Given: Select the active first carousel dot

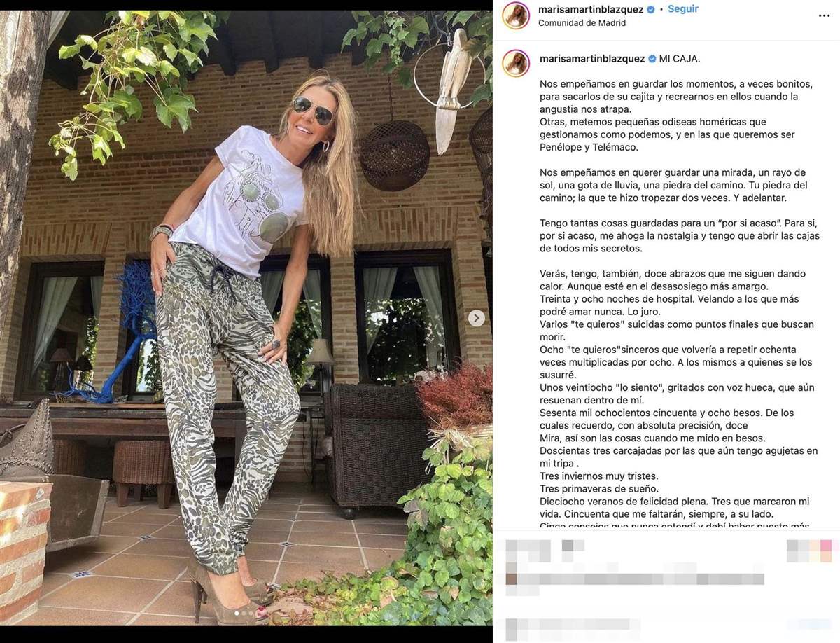Looking at the screenshot, I should tap(235, 614).
